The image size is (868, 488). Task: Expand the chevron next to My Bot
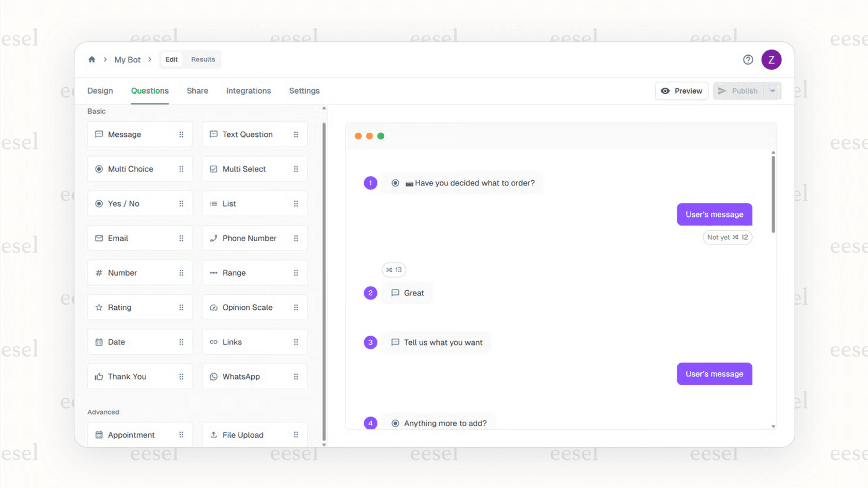tap(149, 59)
